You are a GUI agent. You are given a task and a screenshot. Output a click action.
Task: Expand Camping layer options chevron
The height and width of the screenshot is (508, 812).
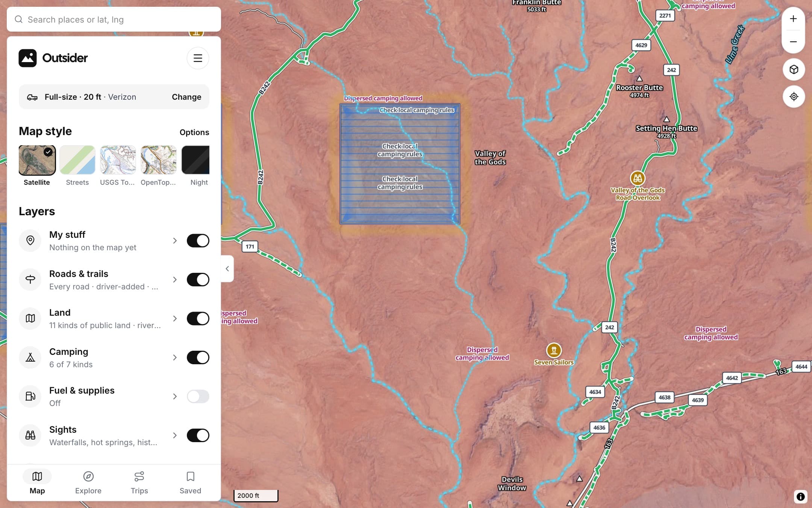pyautogui.click(x=175, y=357)
